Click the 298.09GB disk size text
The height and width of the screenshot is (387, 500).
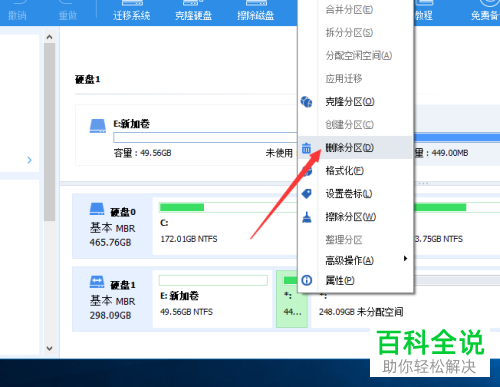coord(110,315)
